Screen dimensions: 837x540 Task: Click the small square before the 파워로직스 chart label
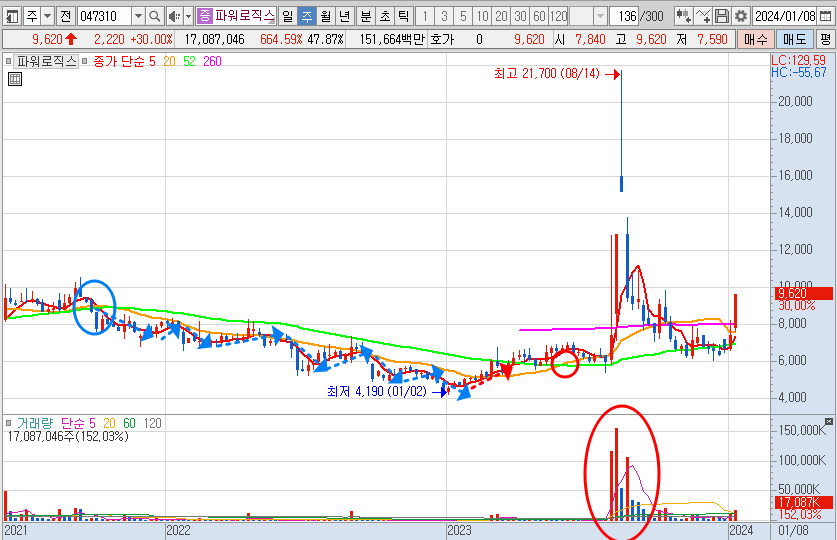(9, 61)
